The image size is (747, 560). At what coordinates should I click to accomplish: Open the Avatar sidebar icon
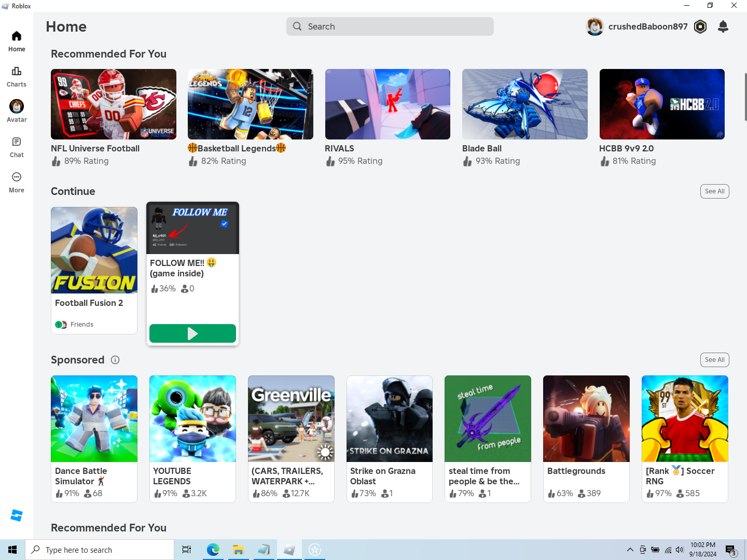point(17,111)
